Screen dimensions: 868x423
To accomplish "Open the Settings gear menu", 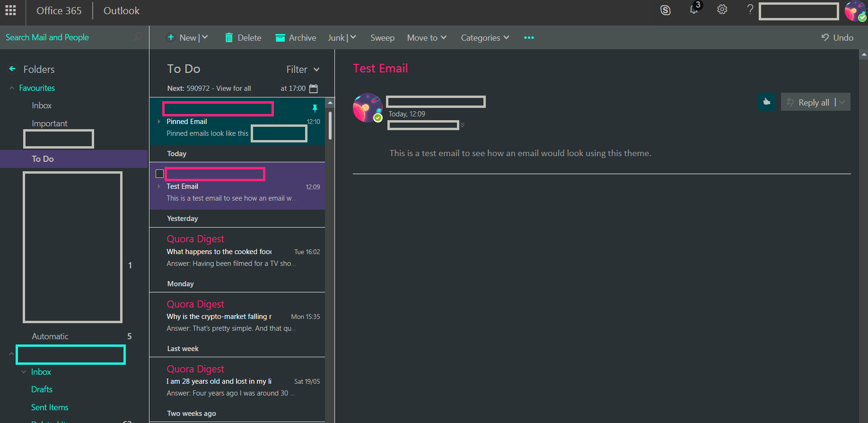I will pyautogui.click(x=722, y=9).
